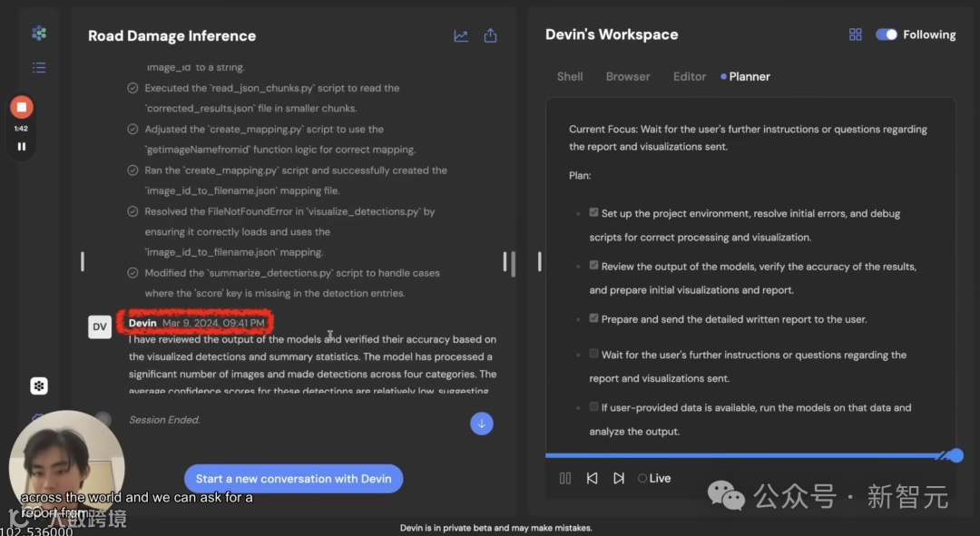Image resolution: width=980 pixels, height=536 pixels.
Task: Pause the recording timer
Action: [x=21, y=146]
